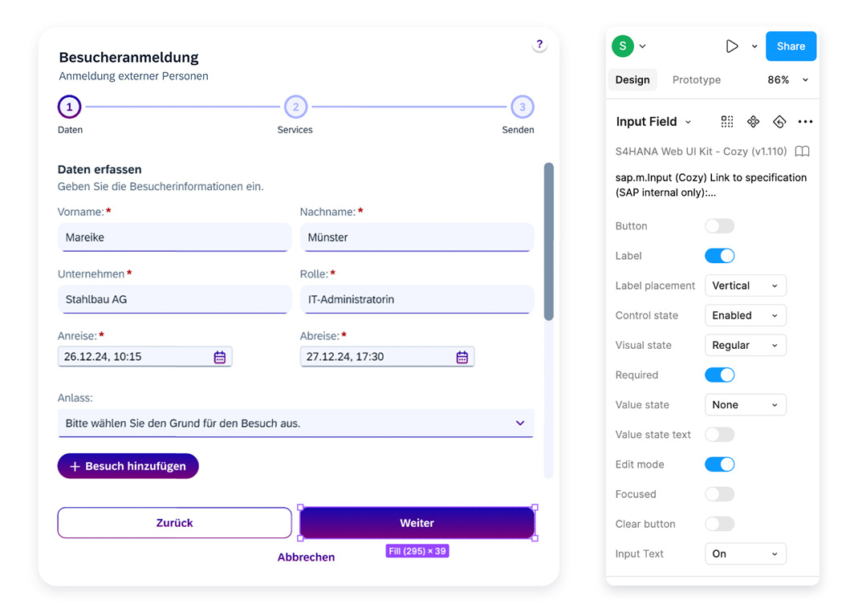Click the dotted grid component icon
The height and width of the screenshot is (616, 850).
(x=727, y=121)
